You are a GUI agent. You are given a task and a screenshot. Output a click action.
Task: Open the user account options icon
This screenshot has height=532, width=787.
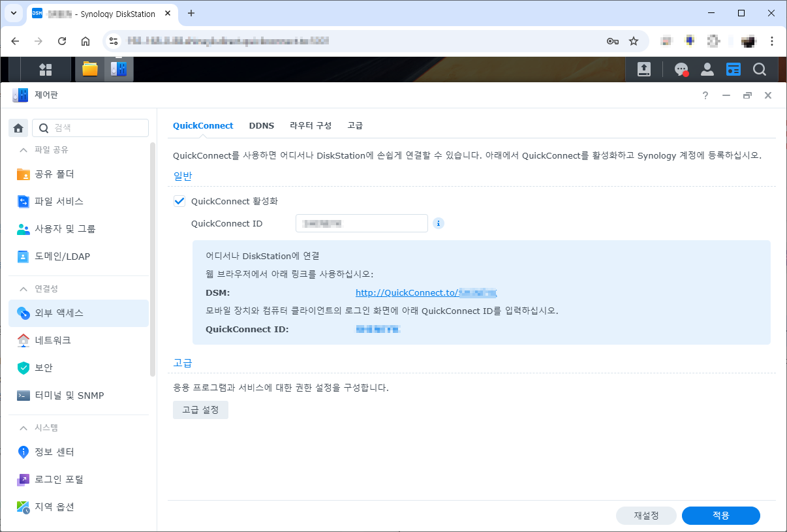[707, 69]
